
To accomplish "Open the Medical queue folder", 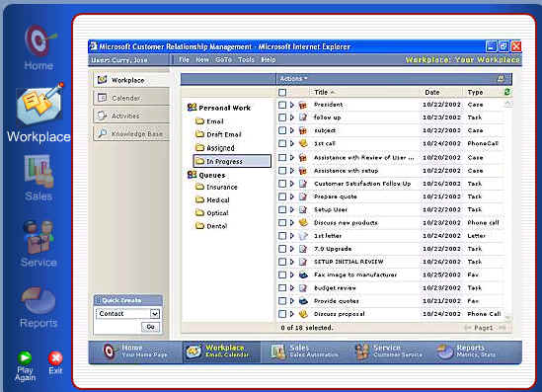I will pos(212,199).
